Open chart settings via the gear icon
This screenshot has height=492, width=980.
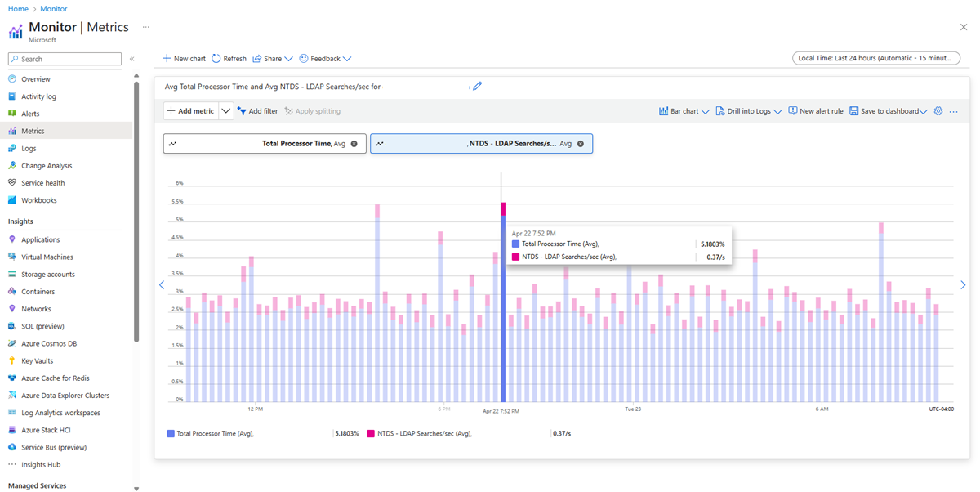(x=938, y=110)
